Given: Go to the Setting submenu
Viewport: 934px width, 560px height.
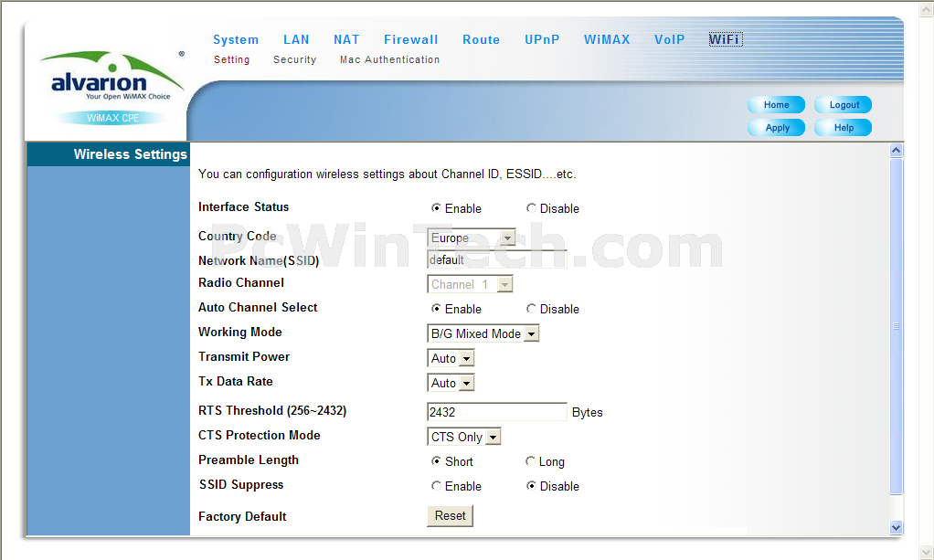Looking at the screenshot, I should [232, 59].
